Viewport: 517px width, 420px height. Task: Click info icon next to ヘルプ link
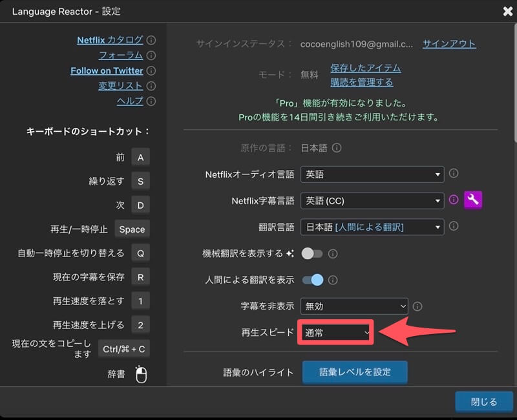(x=151, y=101)
